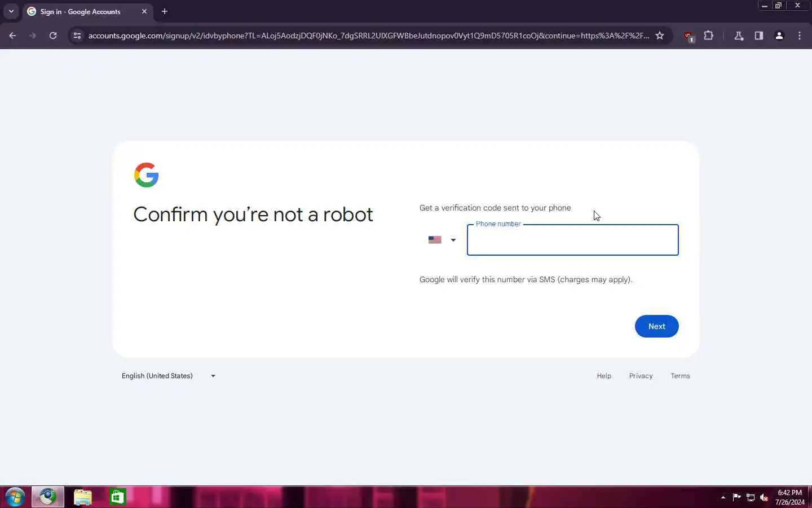Image resolution: width=812 pixels, height=508 pixels.
Task: Minimize the Chrome window
Action: (764, 5)
